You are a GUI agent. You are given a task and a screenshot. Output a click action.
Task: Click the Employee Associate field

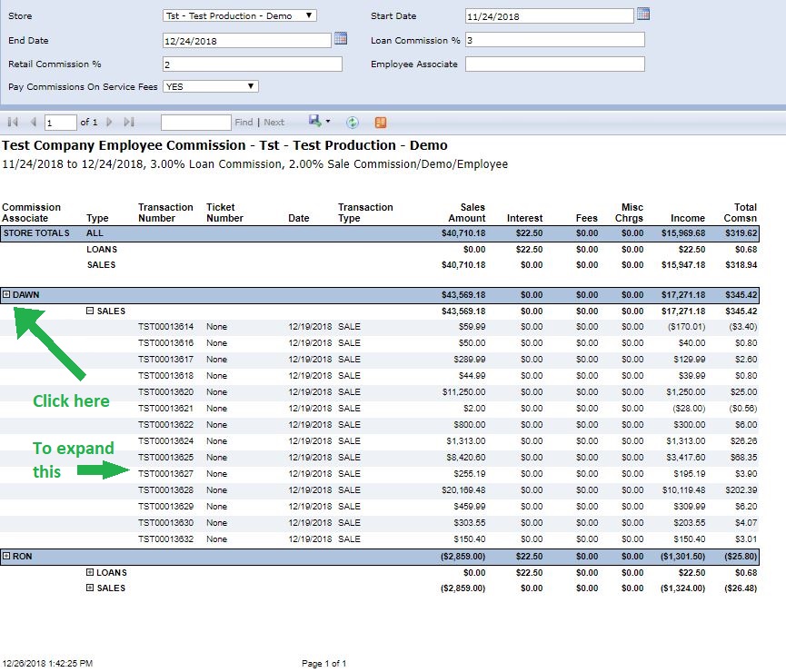(555, 64)
